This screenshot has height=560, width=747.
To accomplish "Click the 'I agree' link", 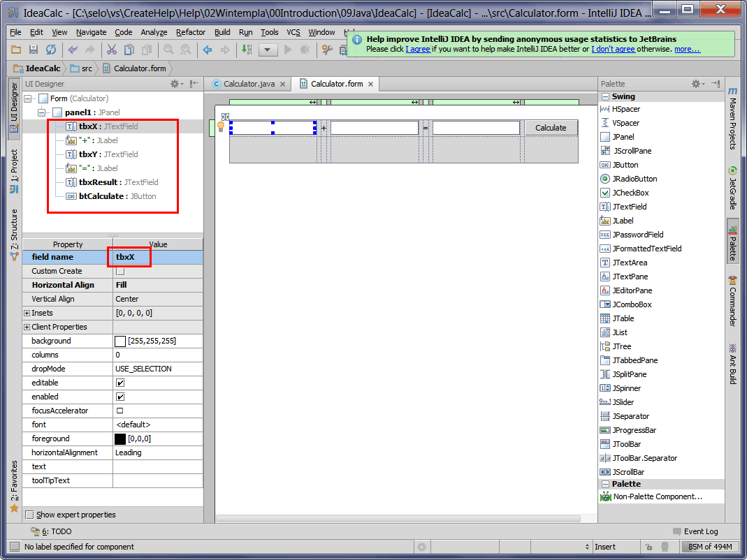I will [418, 49].
